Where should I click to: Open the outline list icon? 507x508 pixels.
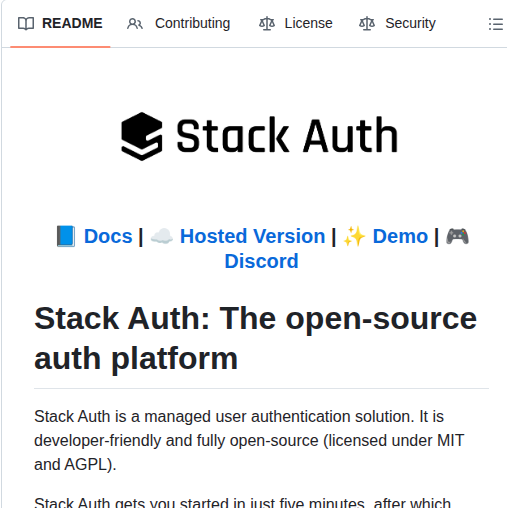click(496, 24)
